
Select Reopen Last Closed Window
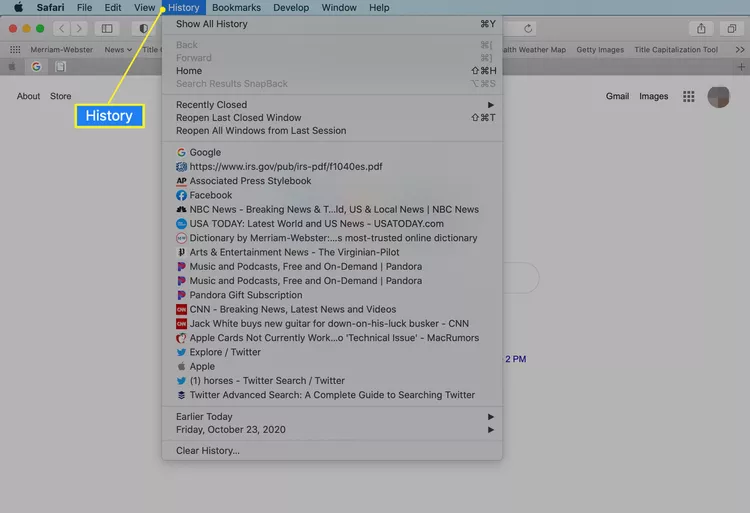click(x=238, y=118)
